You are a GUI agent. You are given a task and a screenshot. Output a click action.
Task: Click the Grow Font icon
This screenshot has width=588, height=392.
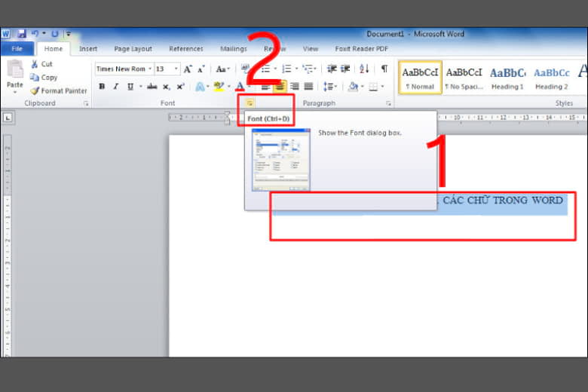point(188,69)
